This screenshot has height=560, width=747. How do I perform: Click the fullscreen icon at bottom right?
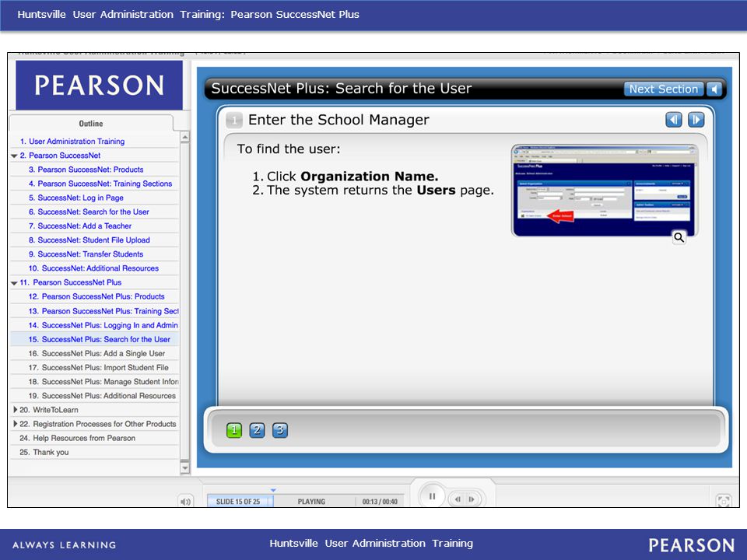(724, 500)
